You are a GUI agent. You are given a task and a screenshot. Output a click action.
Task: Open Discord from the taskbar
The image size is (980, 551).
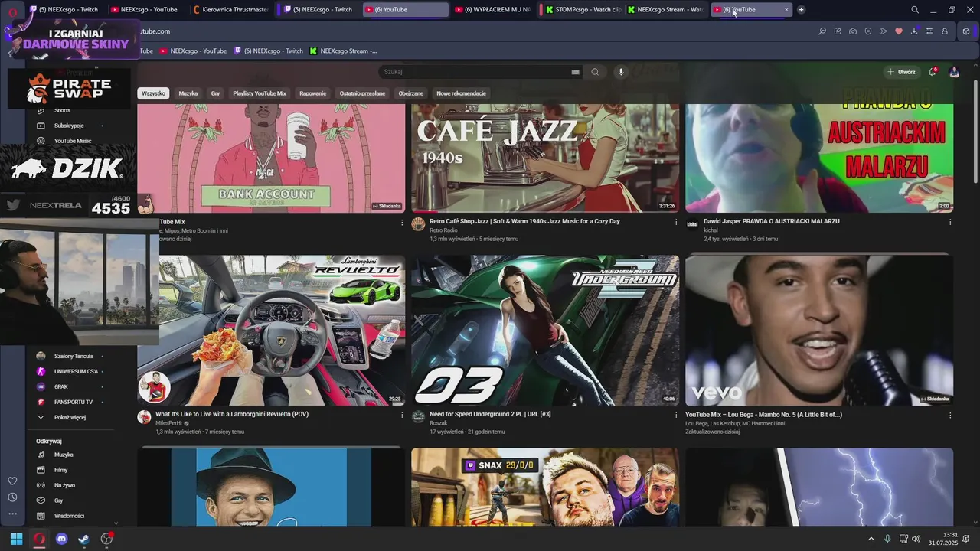click(61, 539)
